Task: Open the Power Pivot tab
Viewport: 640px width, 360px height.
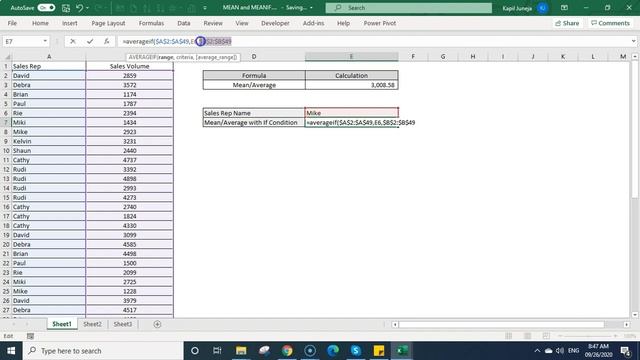Action: tap(380, 23)
